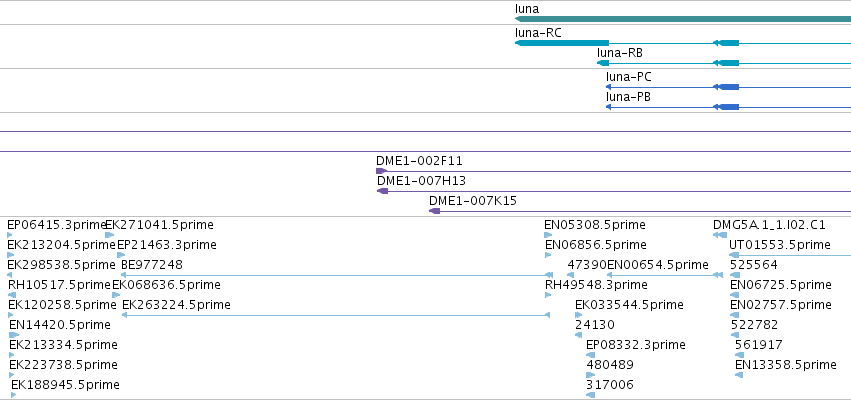Select the luna gene bar

(x=683, y=19)
